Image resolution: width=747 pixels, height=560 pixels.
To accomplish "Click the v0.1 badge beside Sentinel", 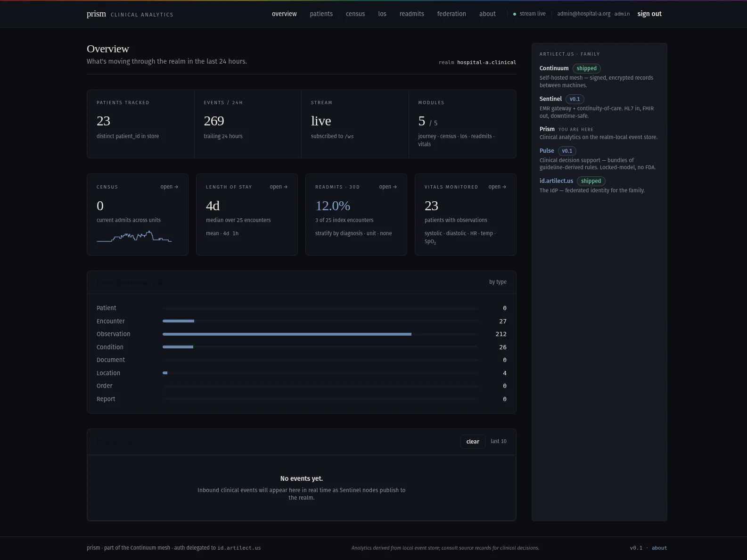I will 575,99.
